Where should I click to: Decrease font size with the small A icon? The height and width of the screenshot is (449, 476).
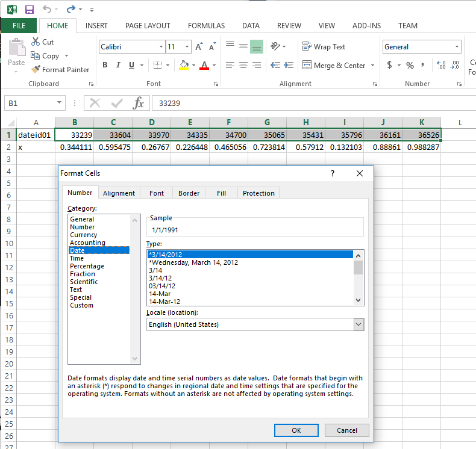(x=213, y=47)
